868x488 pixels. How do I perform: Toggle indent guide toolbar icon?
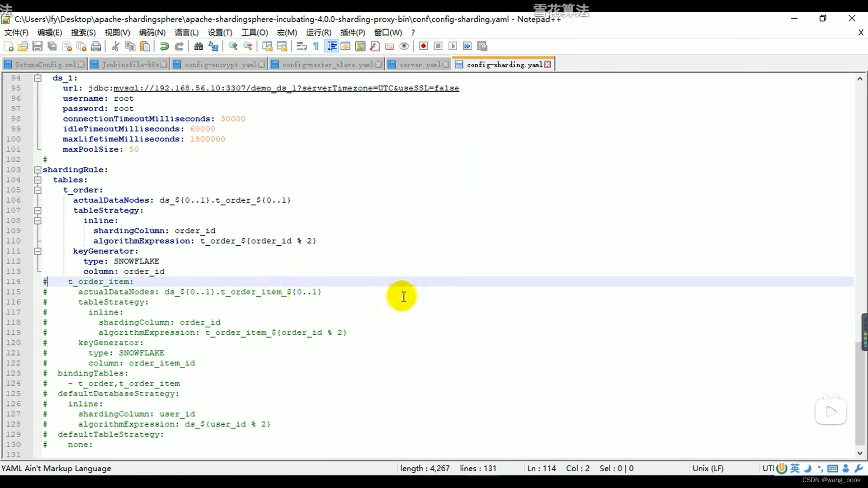coord(331,46)
